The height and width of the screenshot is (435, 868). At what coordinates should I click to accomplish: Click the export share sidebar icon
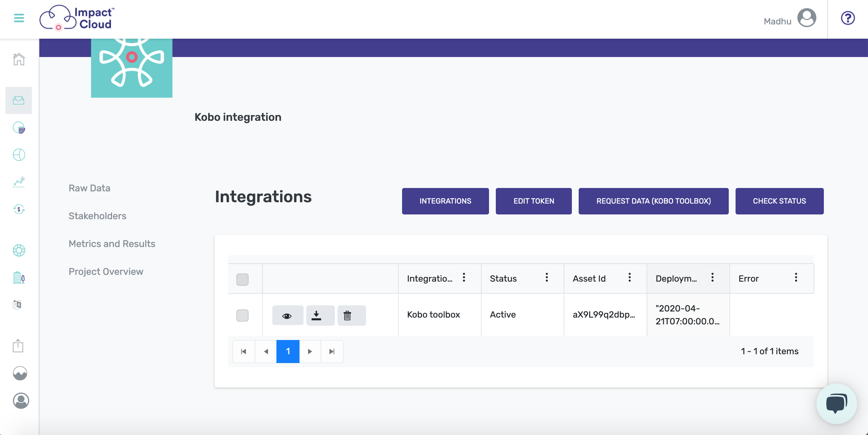point(18,346)
